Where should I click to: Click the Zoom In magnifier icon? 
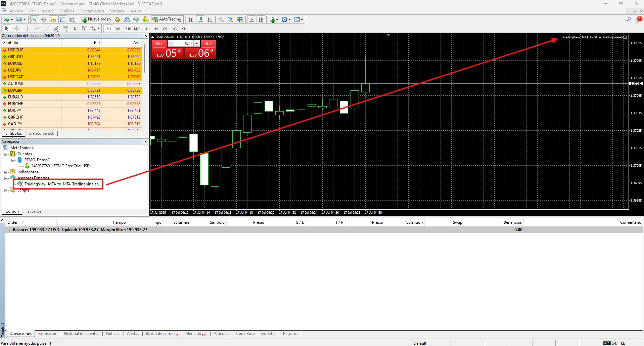(x=221, y=19)
